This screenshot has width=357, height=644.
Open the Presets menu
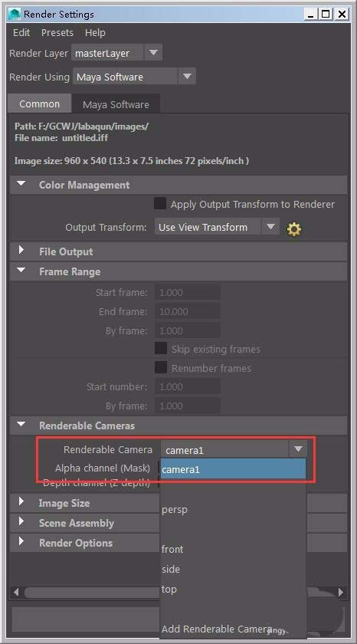(57, 32)
